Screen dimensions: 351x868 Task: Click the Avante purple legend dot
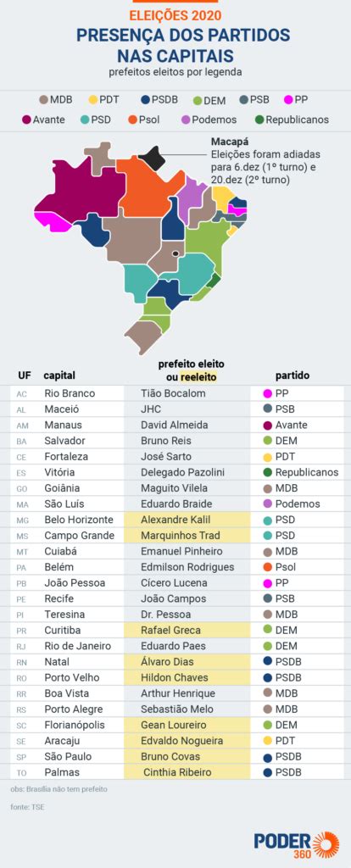coord(26,120)
